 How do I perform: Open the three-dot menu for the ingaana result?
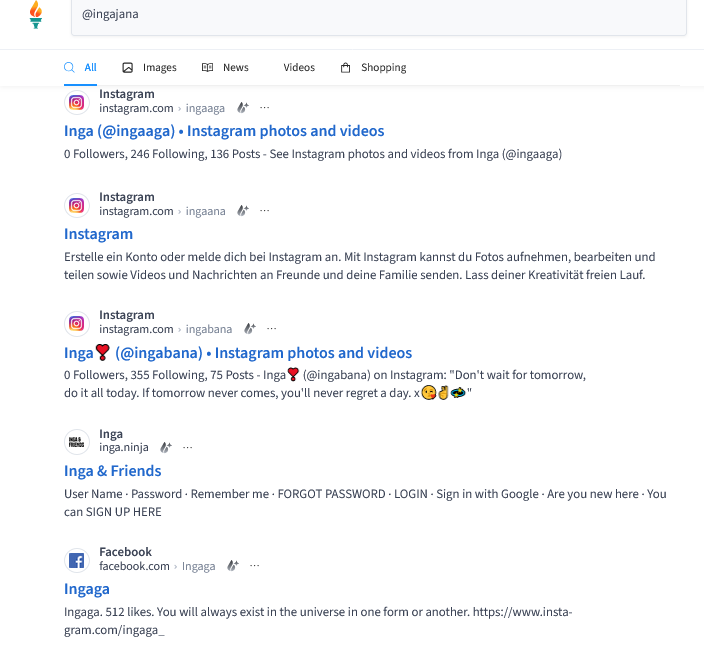pos(265,211)
